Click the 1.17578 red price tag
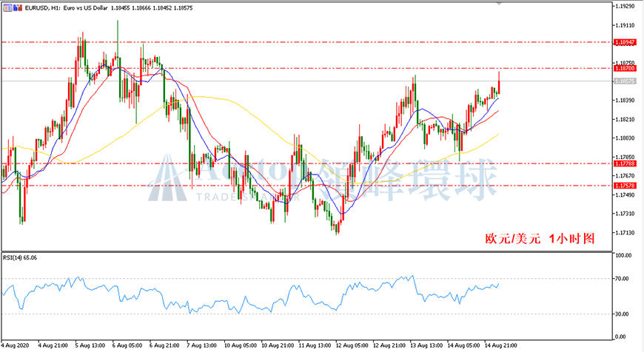The width and height of the screenshot is (644, 352). pyautogui.click(x=625, y=186)
